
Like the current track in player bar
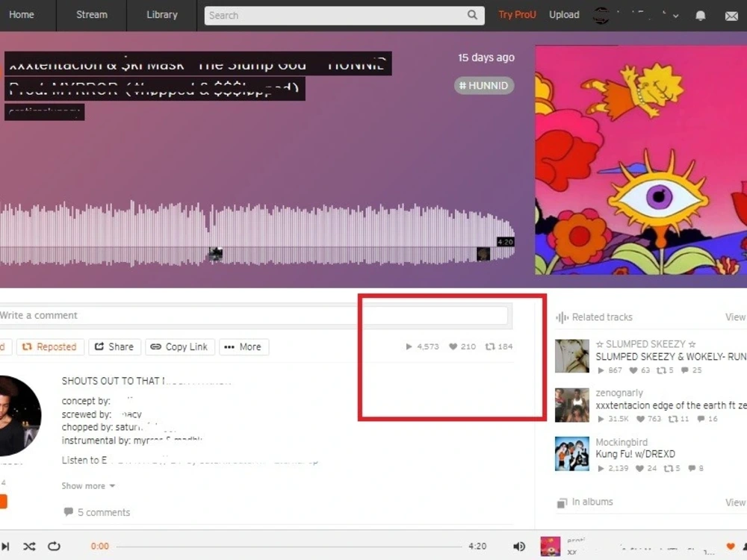point(731,547)
